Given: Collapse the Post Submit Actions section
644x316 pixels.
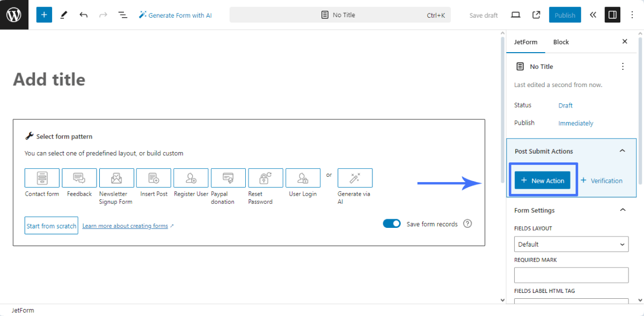Looking at the screenshot, I should point(622,150).
